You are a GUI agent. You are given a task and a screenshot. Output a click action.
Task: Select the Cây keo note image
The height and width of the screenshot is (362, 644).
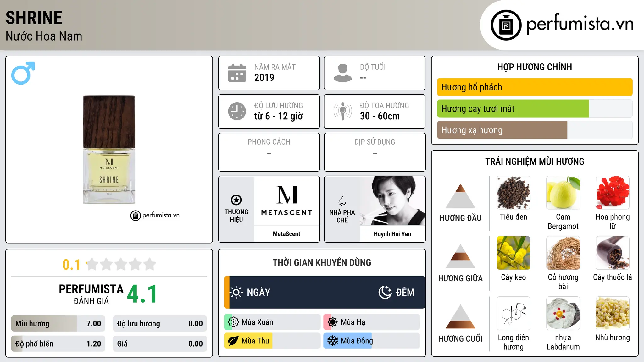(x=514, y=253)
